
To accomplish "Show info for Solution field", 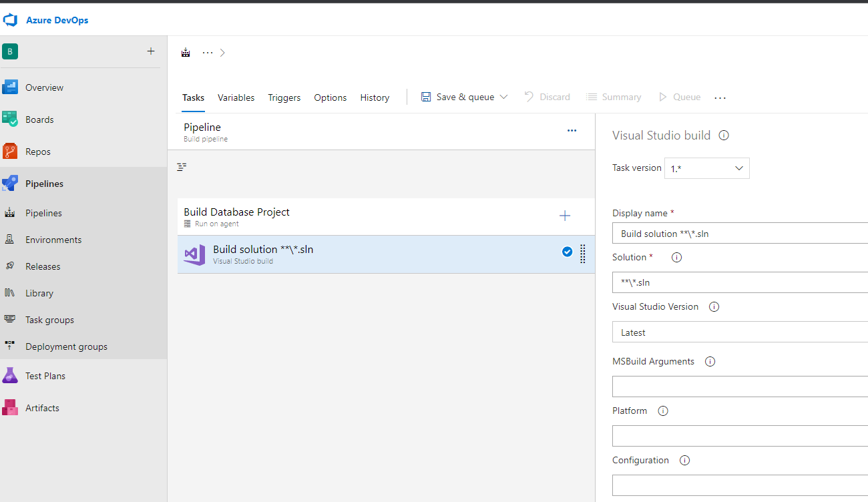I will (x=676, y=258).
